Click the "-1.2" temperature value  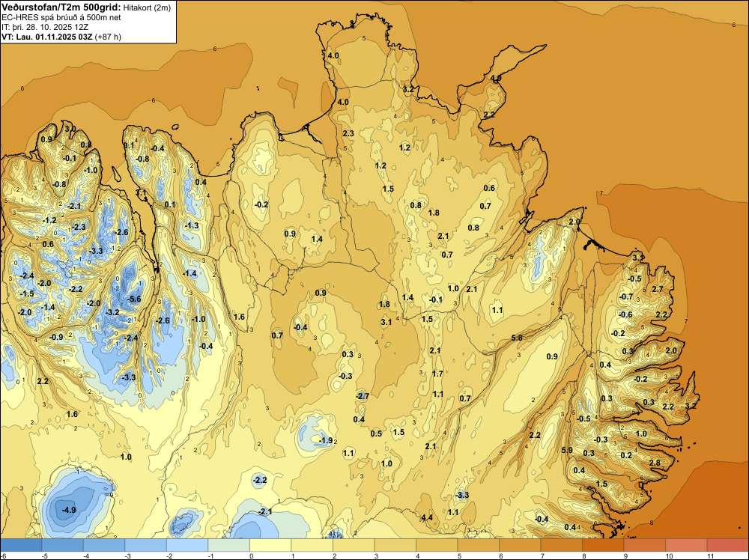point(49,220)
